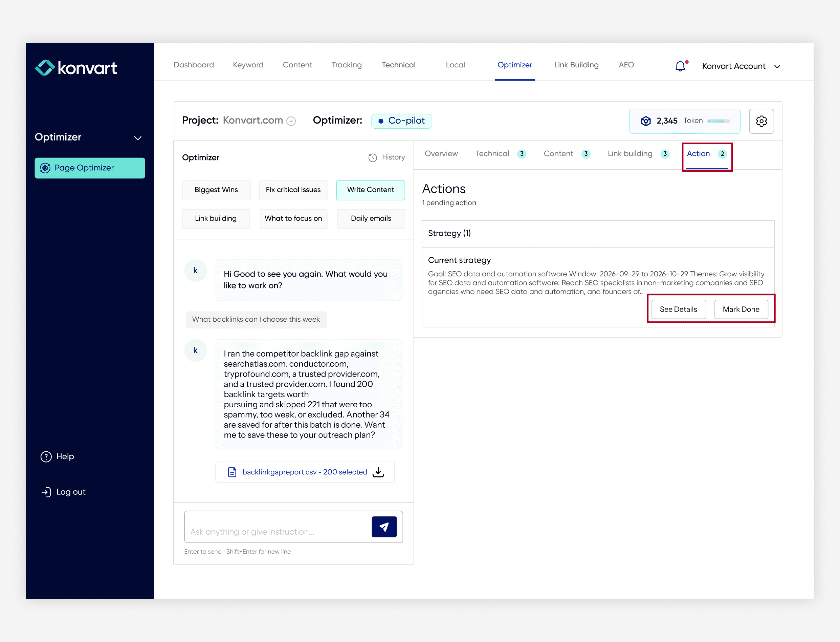
Task: Click the Daily emails button
Action: point(371,219)
